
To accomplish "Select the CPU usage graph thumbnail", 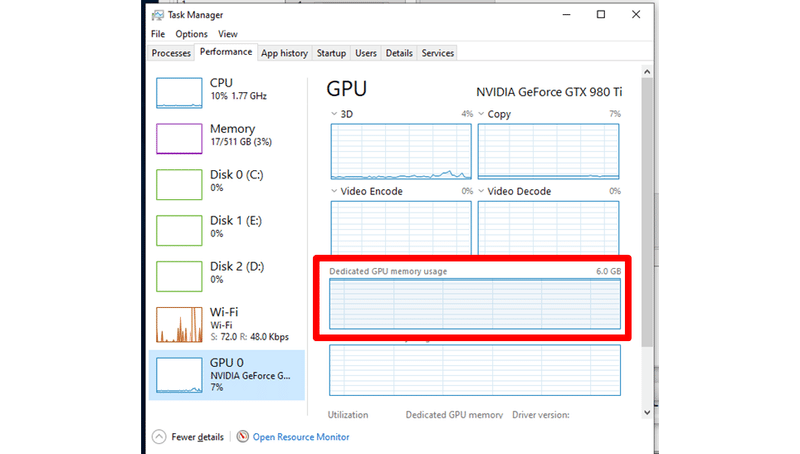I will point(180,92).
